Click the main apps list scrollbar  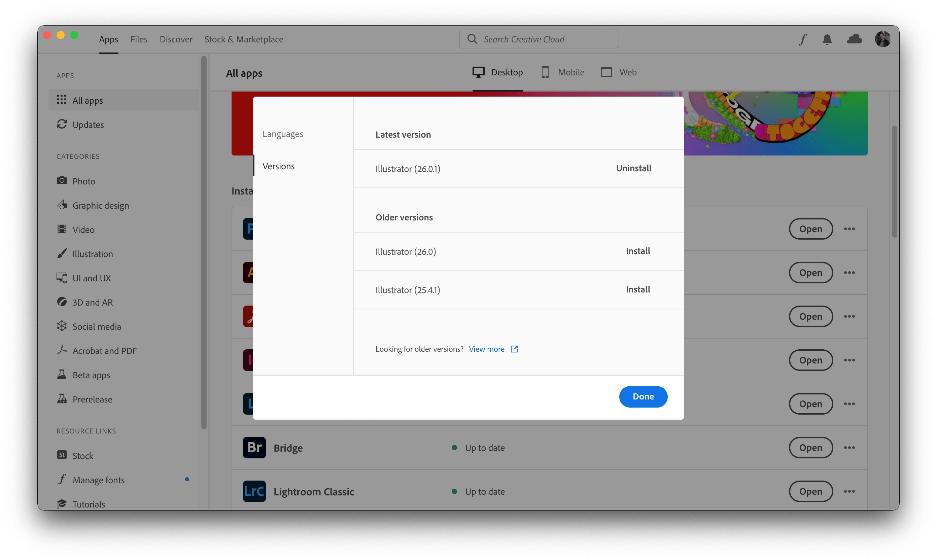click(x=894, y=182)
